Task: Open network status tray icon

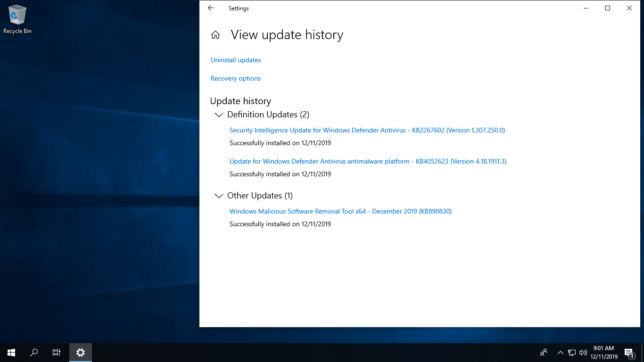Action: 572,352
